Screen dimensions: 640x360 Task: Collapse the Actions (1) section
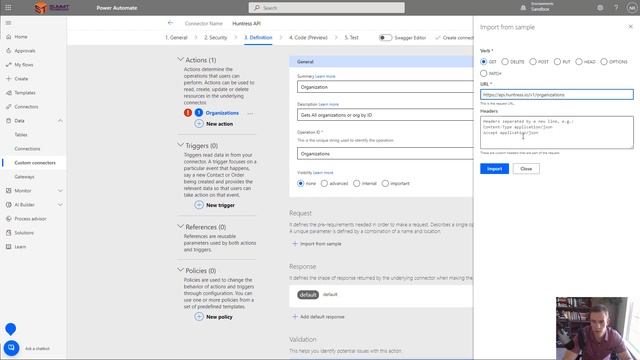(180, 60)
